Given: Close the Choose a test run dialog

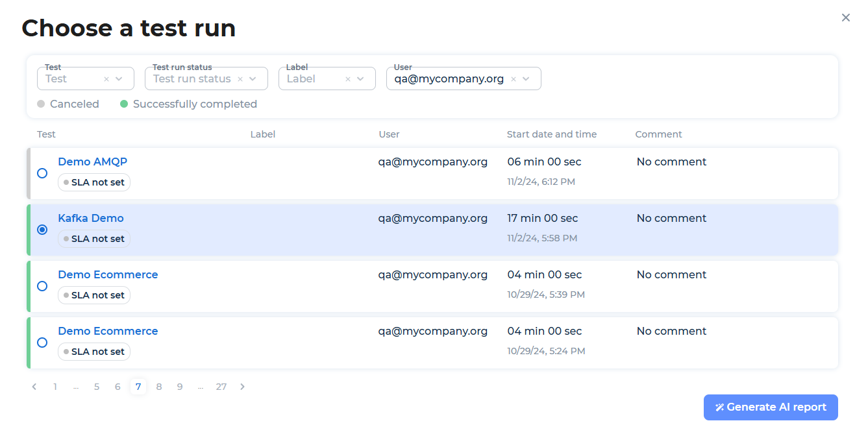Looking at the screenshot, I should pyautogui.click(x=845, y=18).
